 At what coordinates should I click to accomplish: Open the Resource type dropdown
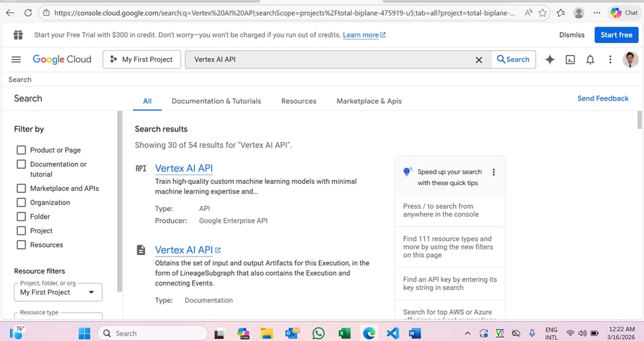tap(58, 316)
